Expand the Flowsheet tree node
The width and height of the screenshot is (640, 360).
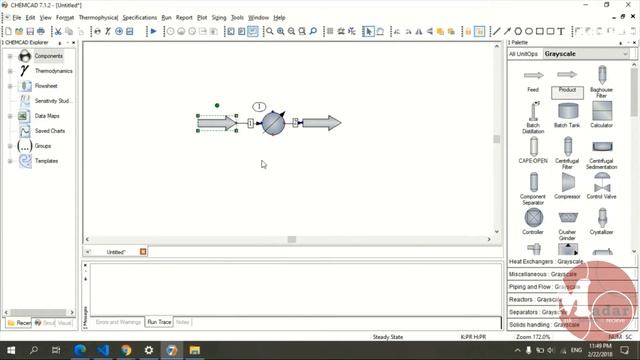pos(10,86)
